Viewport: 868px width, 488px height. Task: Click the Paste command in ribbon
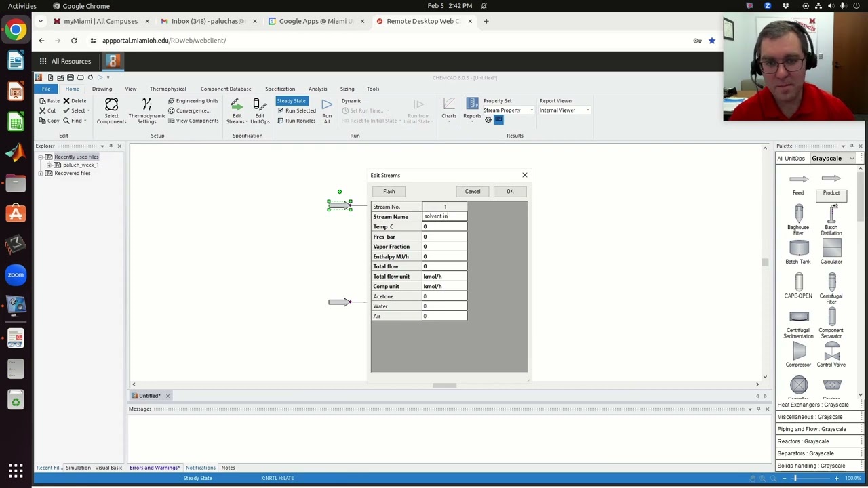49,101
